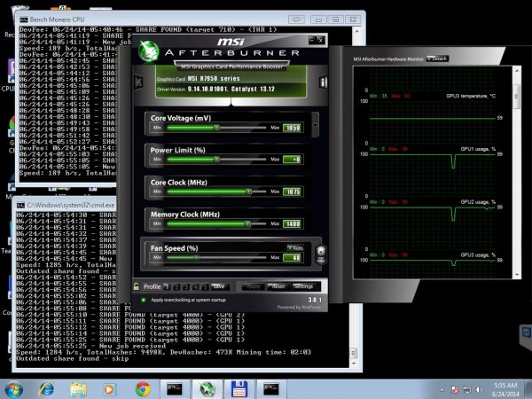Click the driver version 'Catalyst 13.12' text

coord(253,89)
